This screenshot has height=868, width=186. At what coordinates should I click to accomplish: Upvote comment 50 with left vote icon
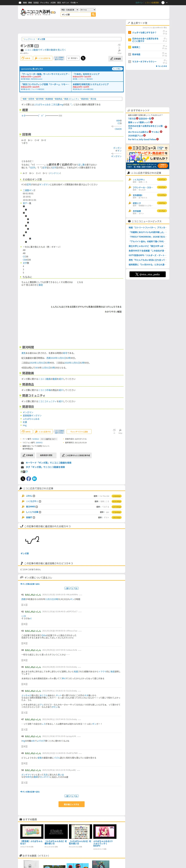coord(22,783)
